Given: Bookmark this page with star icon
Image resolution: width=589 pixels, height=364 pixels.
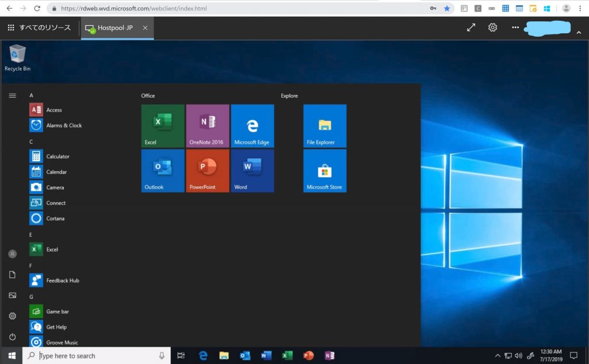Looking at the screenshot, I should click(x=447, y=8).
